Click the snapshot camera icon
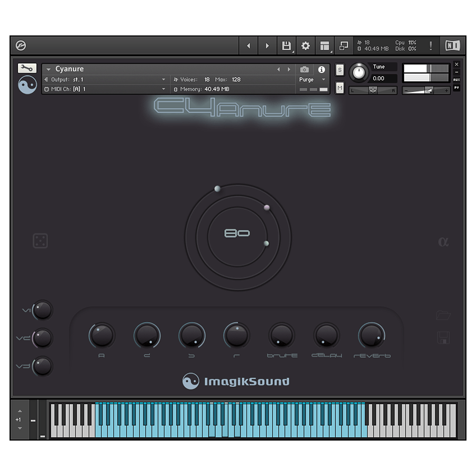 click(x=304, y=69)
